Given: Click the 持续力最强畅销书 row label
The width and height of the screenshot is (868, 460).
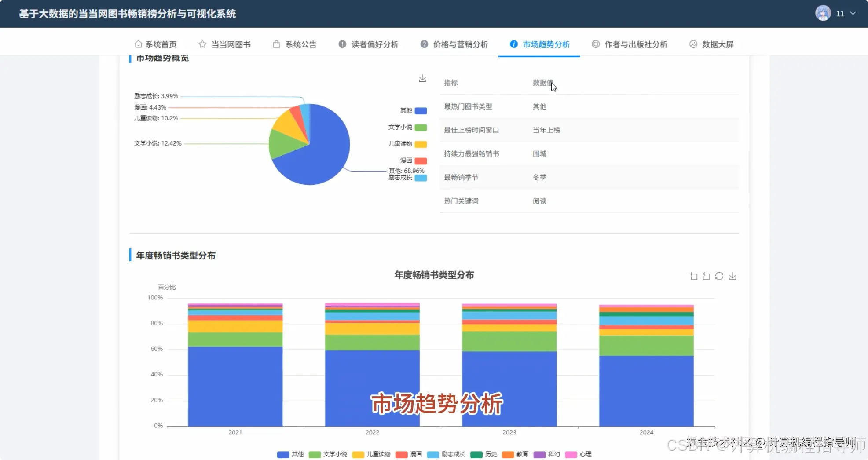Looking at the screenshot, I should [x=472, y=154].
